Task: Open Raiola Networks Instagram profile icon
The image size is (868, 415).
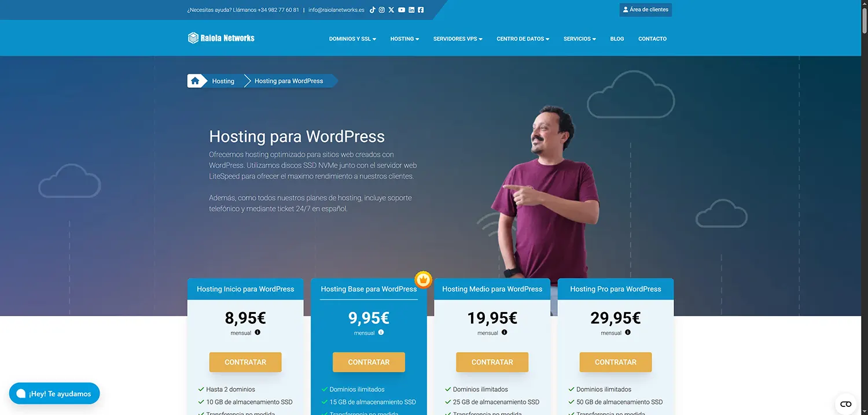Action: pos(381,9)
